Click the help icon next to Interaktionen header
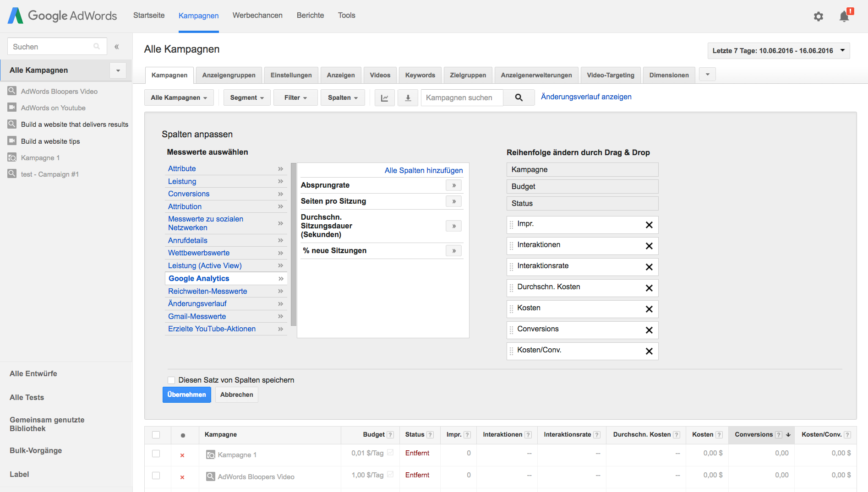This screenshot has width=868, height=492. tap(528, 435)
